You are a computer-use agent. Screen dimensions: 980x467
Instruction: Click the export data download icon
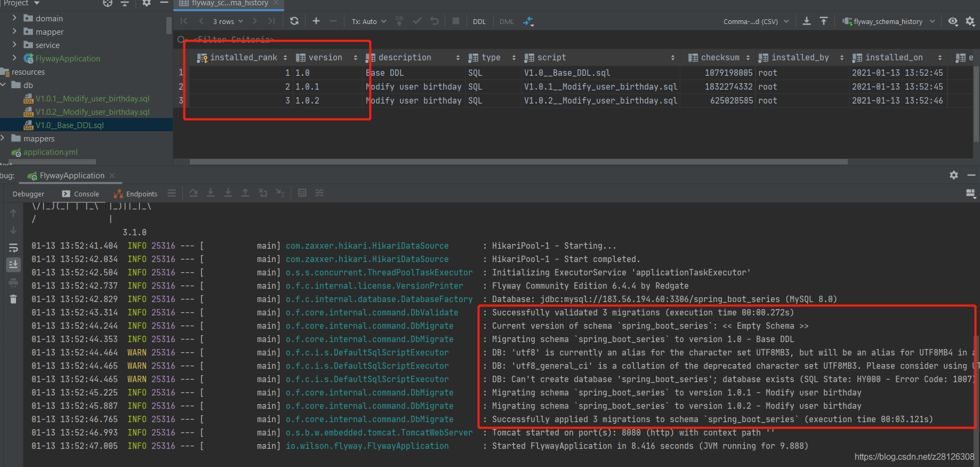tap(806, 21)
